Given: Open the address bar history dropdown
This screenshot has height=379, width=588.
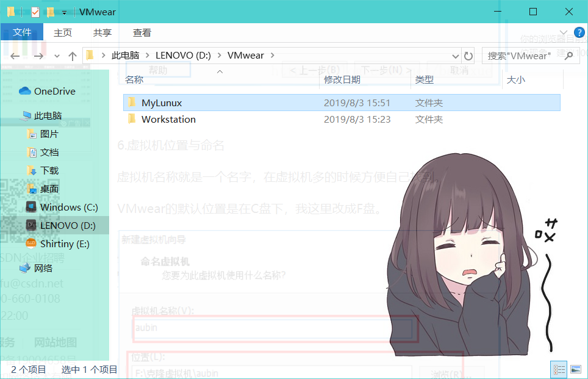Looking at the screenshot, I should [x=455, y=56].
